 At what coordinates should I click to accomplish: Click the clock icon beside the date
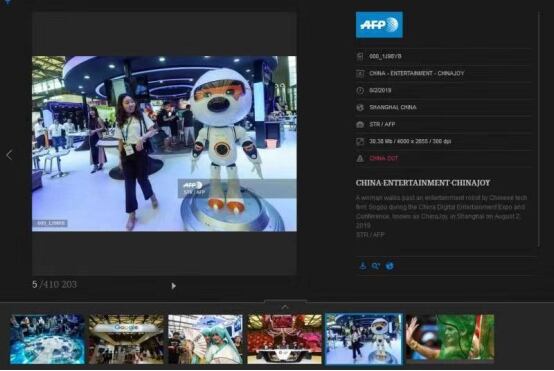[x=360, y=90]
